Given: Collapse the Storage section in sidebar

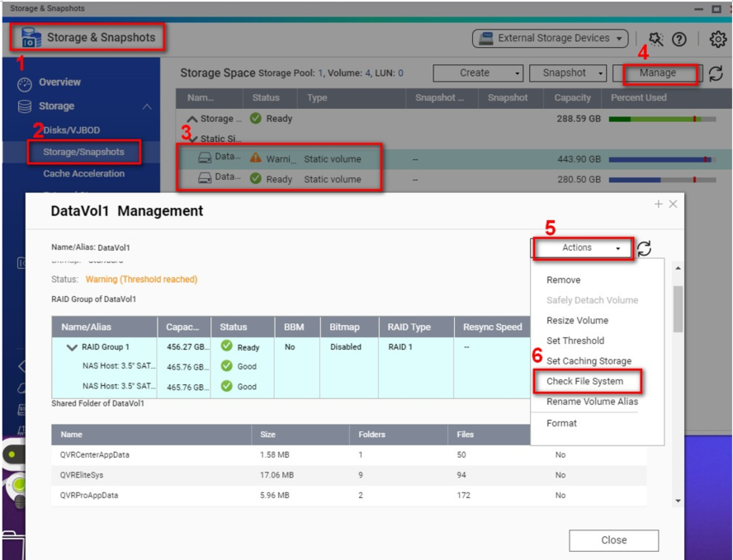Looking at the screenshot, I should click(x=147, y=106).
